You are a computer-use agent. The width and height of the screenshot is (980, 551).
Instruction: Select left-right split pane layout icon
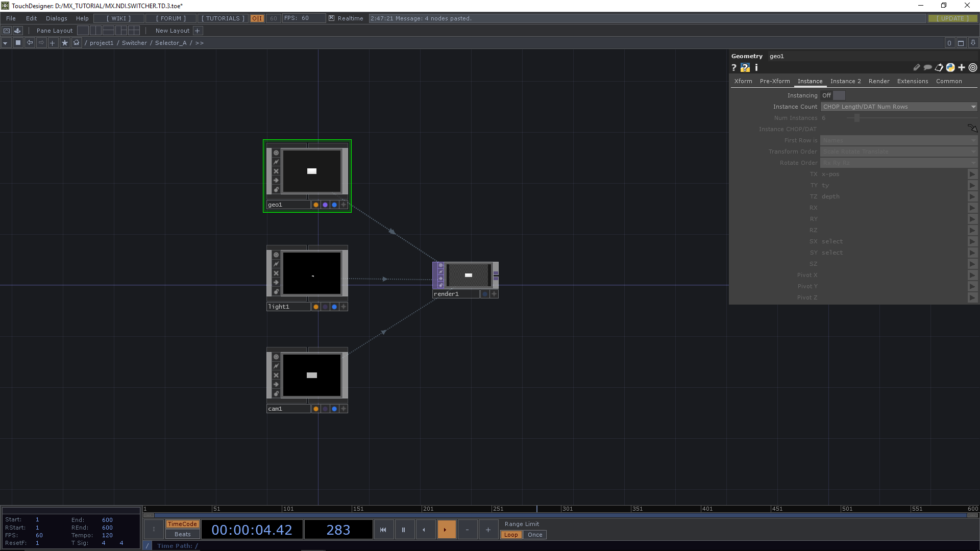click(95, 31)
